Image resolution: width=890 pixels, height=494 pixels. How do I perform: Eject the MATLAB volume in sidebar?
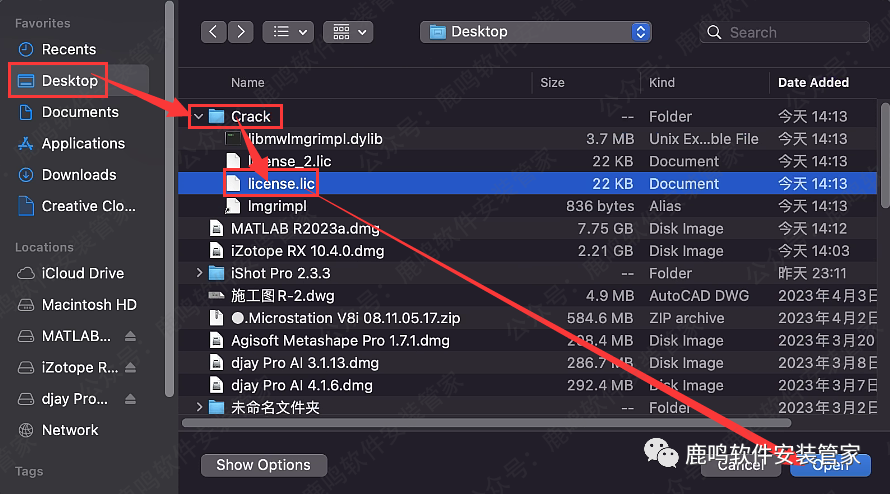(131, 336)
